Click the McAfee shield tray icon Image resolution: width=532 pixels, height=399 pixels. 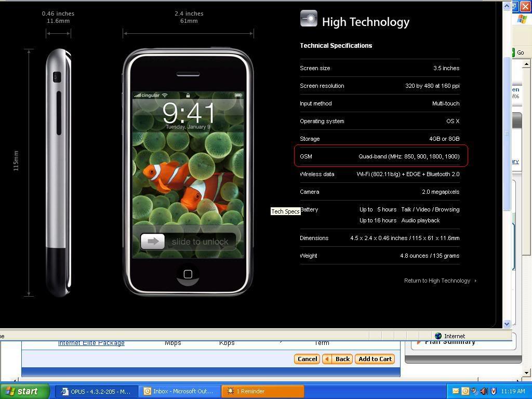(x=493, y=391)
